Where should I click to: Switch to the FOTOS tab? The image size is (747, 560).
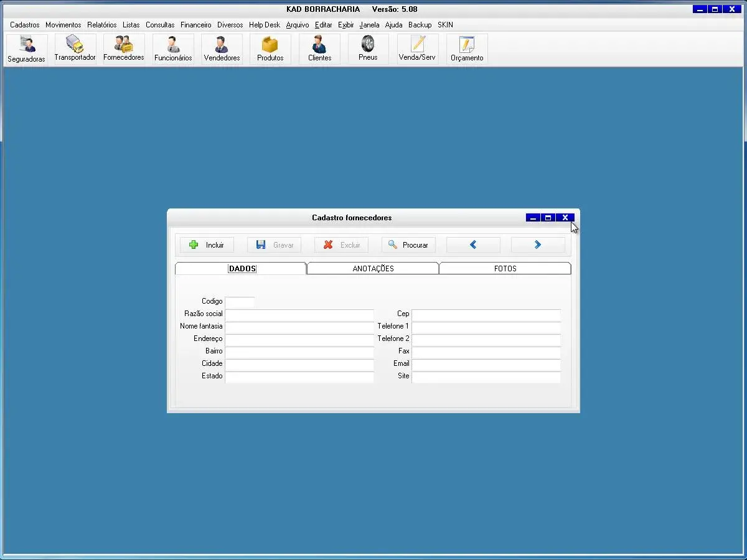[x=505, y=269]
